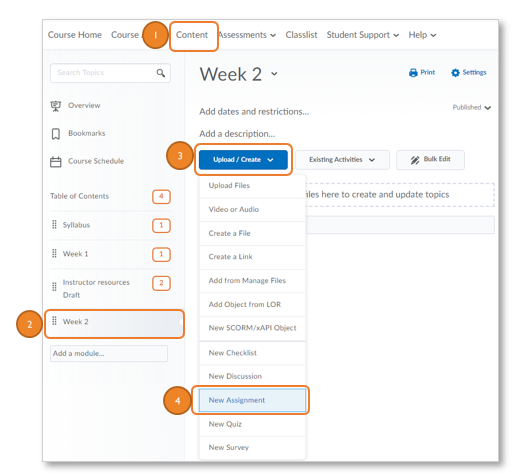Expand the Week 2 title chevron
Screen dimensions: 527x473
tap(274, 74)
